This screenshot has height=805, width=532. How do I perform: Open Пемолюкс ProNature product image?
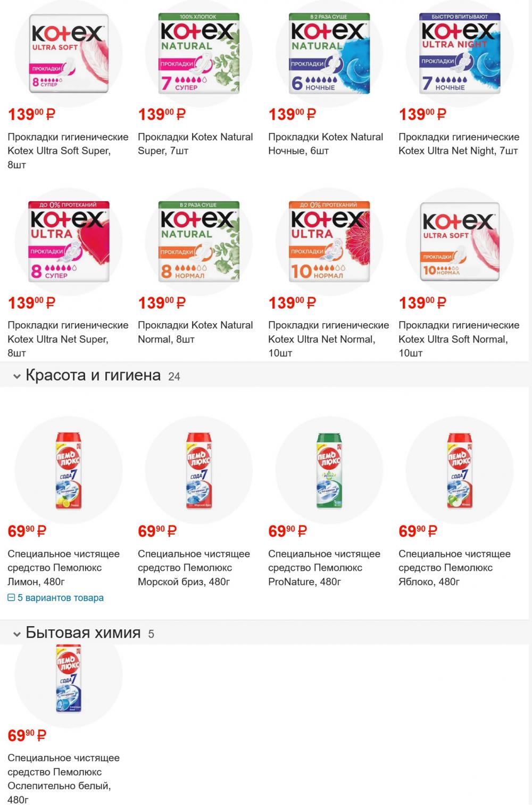[x=329, y=471]
